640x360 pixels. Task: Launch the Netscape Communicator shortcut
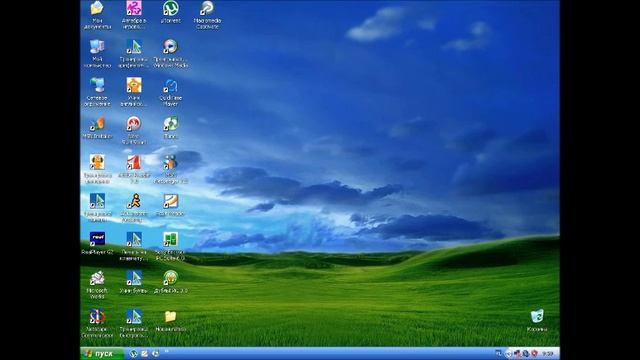click(x=97, y=316)
